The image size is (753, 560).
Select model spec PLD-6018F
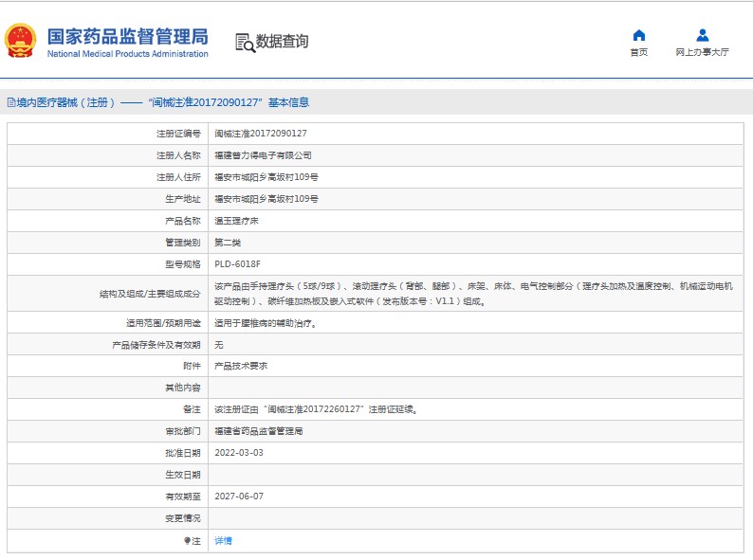pyautogui.click(x=238, y=264)
